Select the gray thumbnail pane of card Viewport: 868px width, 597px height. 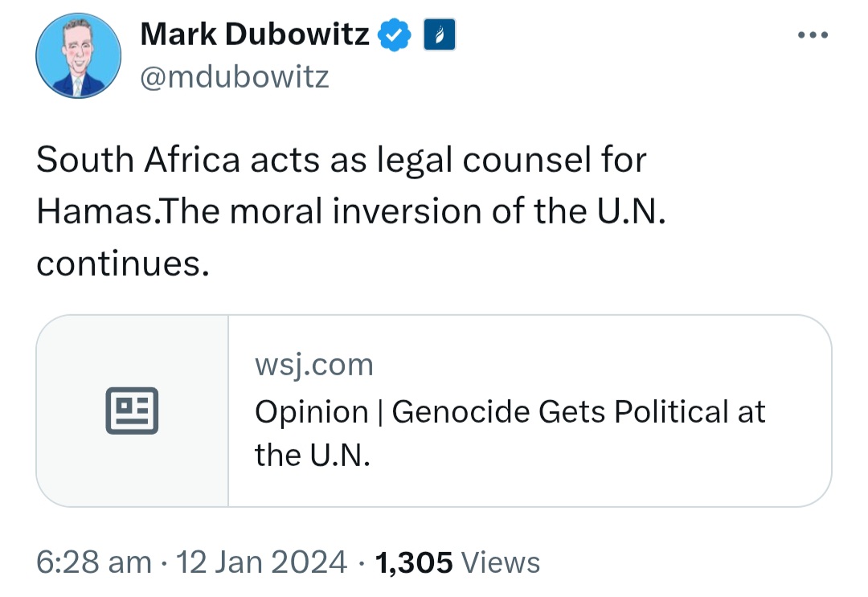tap(133, 411)
